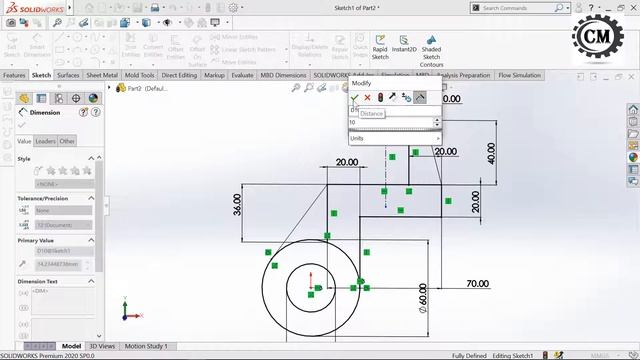Confirm the Modify dialog with green checkmark
The image size is (640, 360).
point(354,98)
